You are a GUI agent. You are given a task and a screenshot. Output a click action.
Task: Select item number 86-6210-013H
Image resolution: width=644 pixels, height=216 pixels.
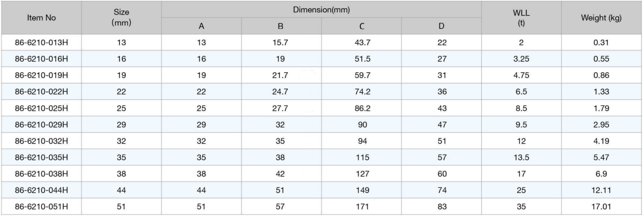pos(41,42)
